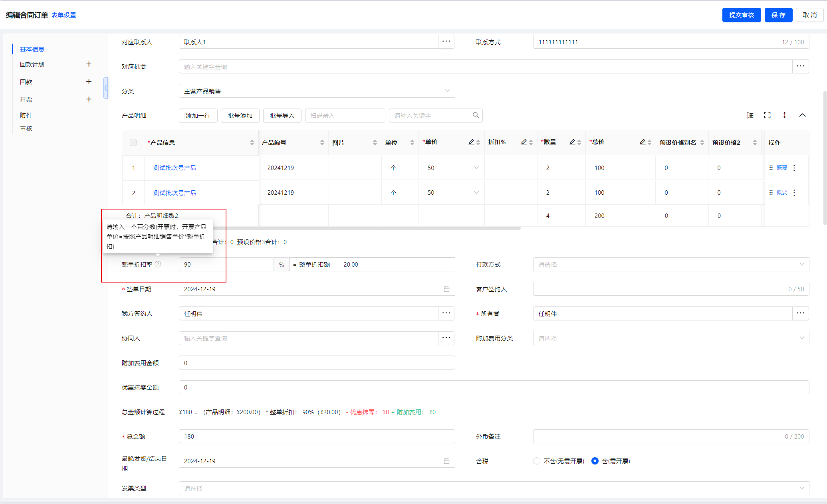Click the 整单折扣率 help question icon

coord(158,264)
